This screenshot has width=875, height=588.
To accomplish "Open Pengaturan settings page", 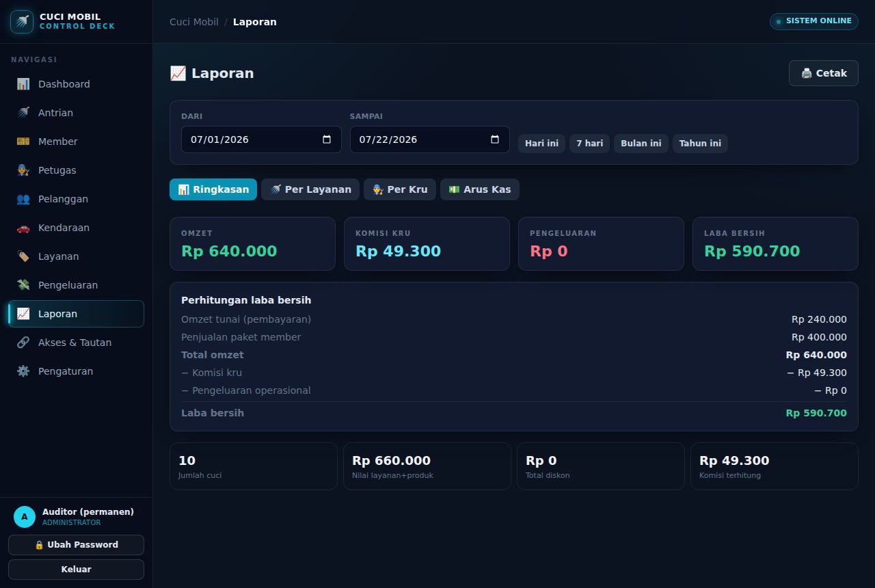I will (76, 371).
